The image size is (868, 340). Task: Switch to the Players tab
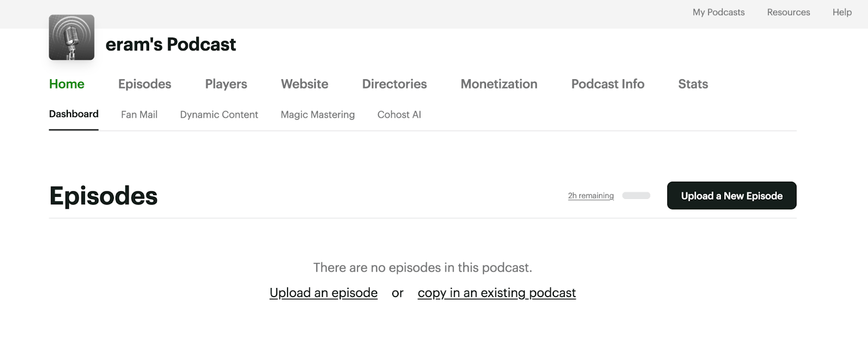coord(226,84)
